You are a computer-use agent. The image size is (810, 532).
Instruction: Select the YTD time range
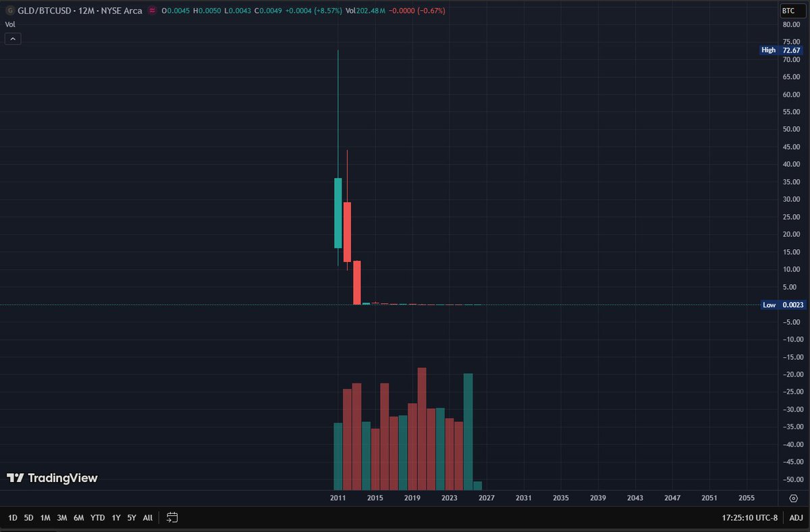[x=98, y=518]
